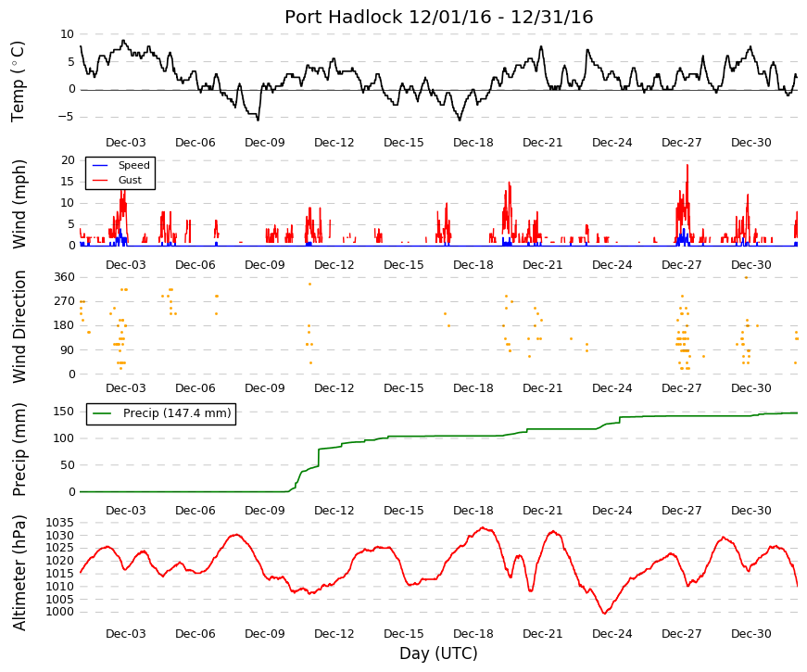This screenshot has width=807, height=672.
Task: Click Dec-03 tick under temperature plot
Action: click(x=126, y=143)
